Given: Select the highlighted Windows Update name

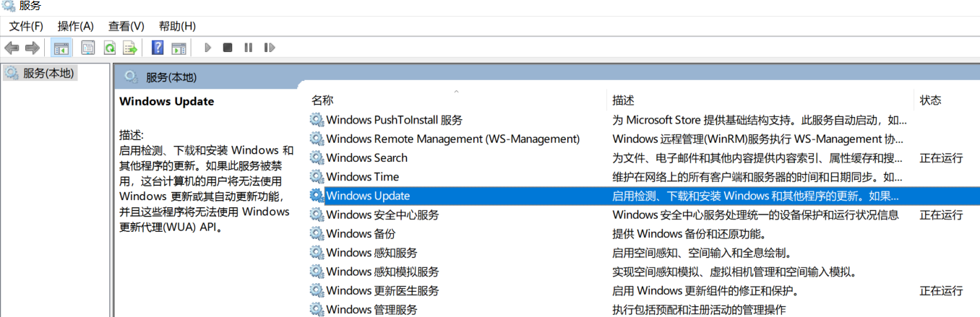Looking at the screenshot, I should click(368, 196).
